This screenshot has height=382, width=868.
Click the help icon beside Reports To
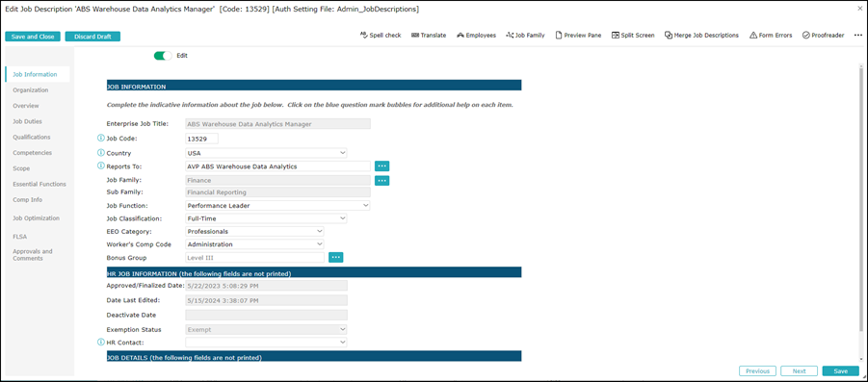click(101, 166)
